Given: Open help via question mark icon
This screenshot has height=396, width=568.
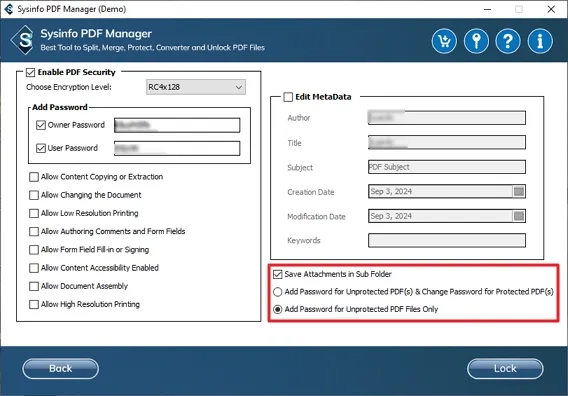Looking at the screenshot, I should pyautogui.click(x=508, y=41).
